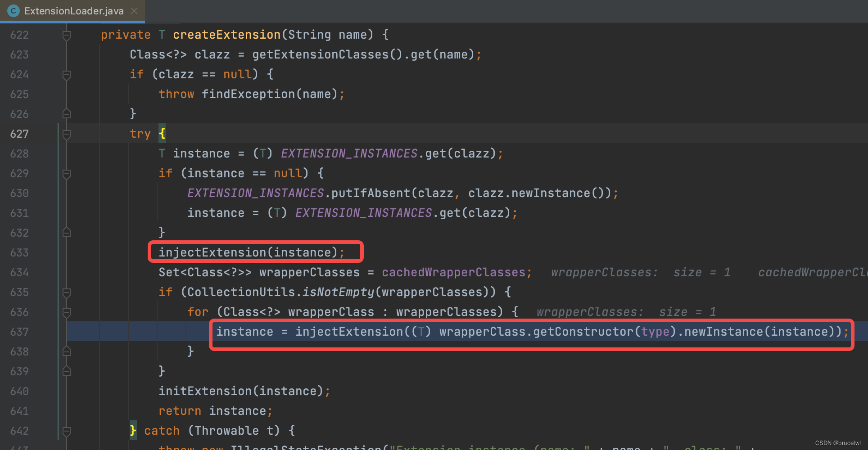Image resolution: width=868 pixels, height=450 pixels.
Task: Click the wrapperClasses size = 1 hint on line 636
Action: 627,312
